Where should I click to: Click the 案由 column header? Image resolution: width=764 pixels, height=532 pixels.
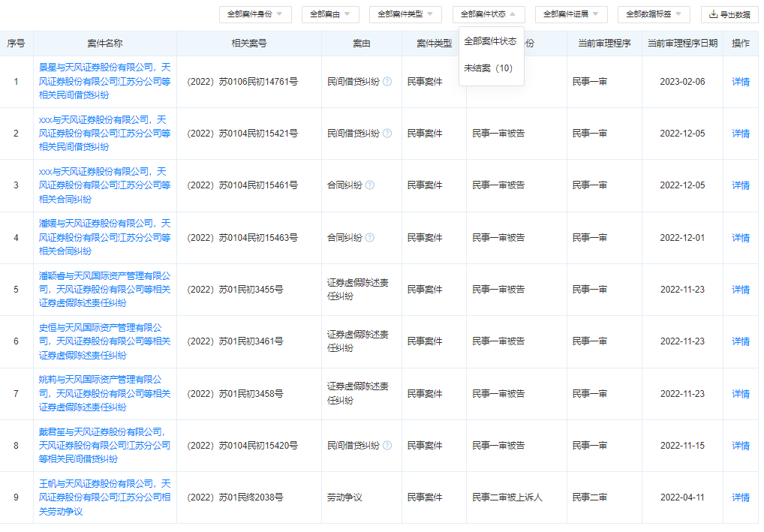(362, 44)
